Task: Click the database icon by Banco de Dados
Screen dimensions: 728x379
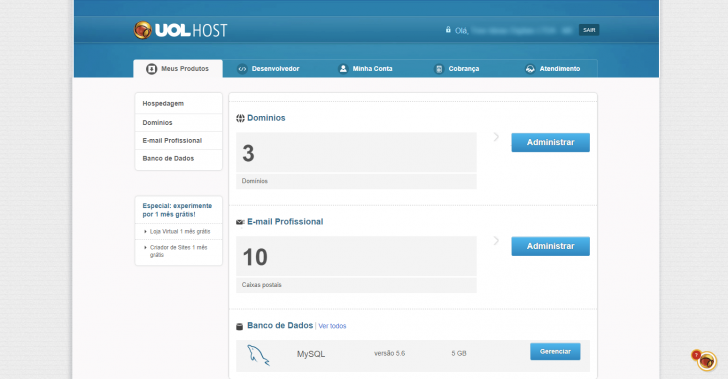Action: (240, 327)
